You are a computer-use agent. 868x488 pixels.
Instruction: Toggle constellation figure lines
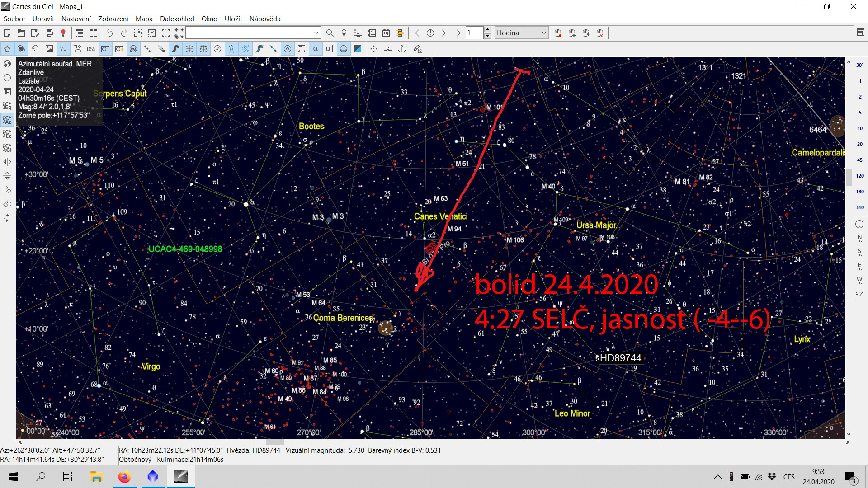click(231, 49)
